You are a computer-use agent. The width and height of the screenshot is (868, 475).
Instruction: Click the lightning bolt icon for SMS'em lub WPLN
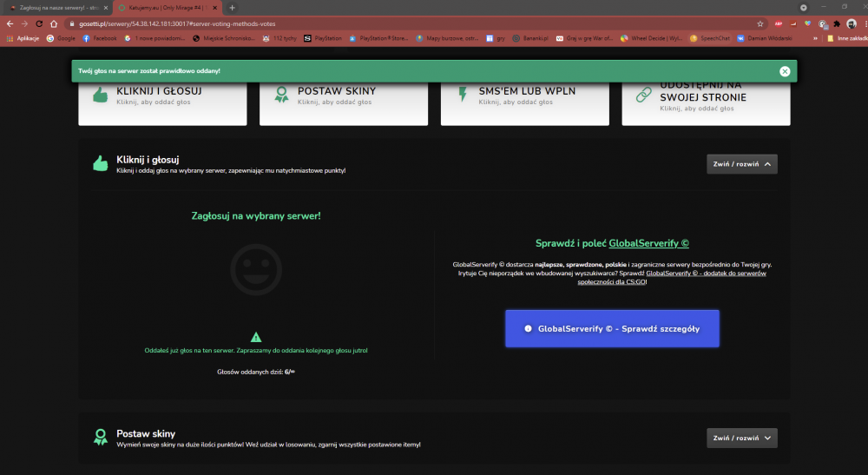pos(463,95)
